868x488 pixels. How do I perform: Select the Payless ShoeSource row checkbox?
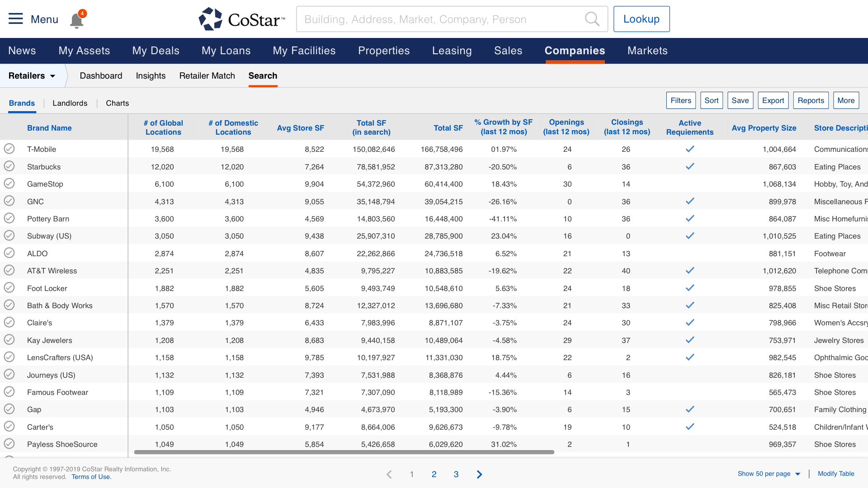coord(9,444)
